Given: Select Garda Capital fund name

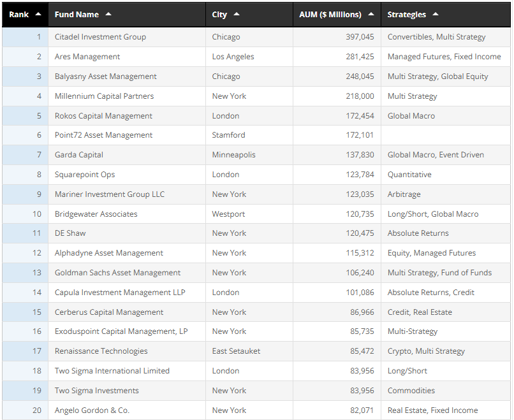Looking at the screenshot, I should (x=78, y=155).
